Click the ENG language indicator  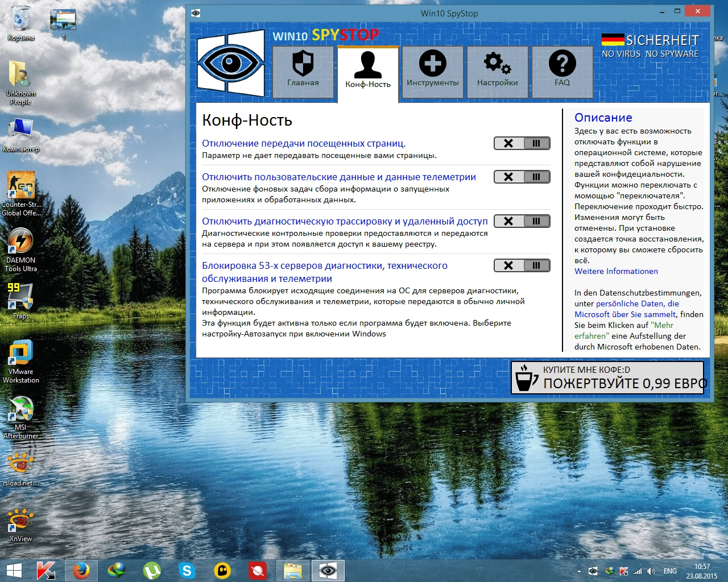(x=671, y=571)
